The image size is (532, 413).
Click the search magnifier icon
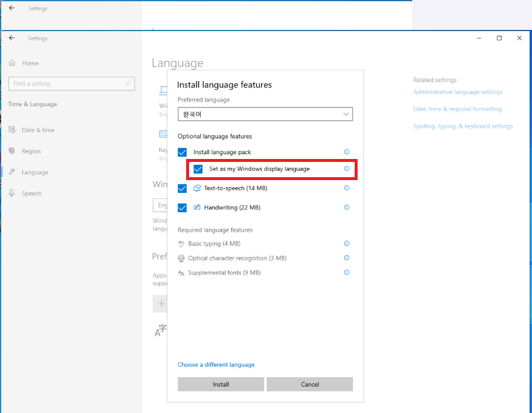(x=128, y=83)
